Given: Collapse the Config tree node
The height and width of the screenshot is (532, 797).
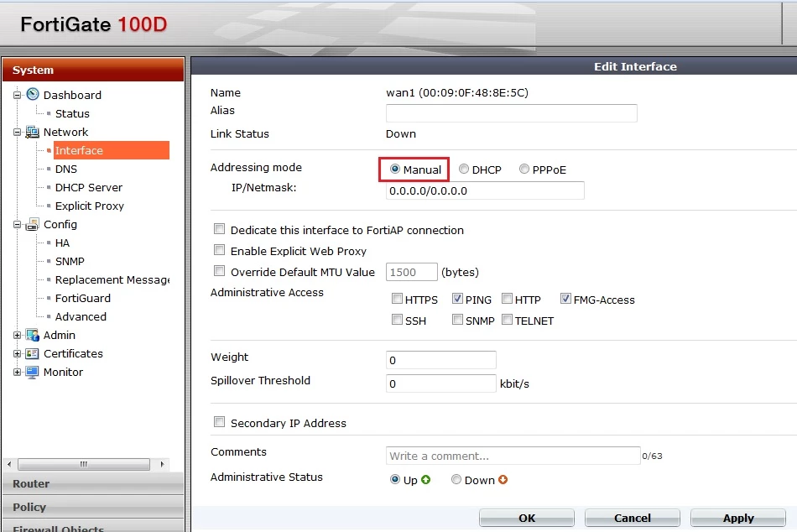Looking at the screenshot, I should coord(18,224).
